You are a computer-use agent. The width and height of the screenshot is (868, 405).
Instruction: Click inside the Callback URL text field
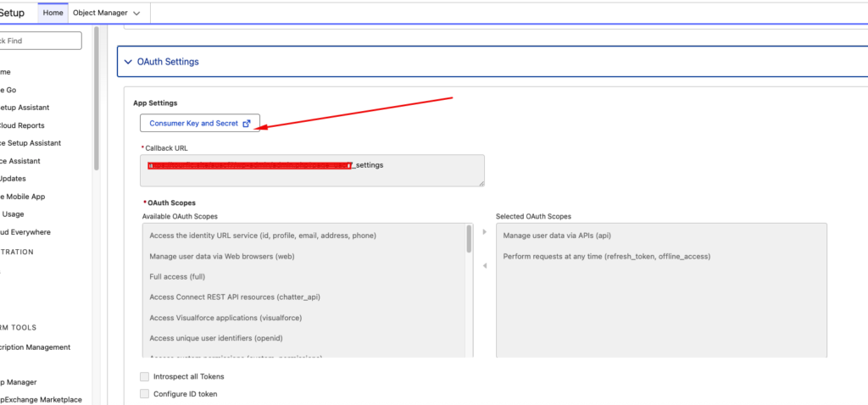coord(312,170)
